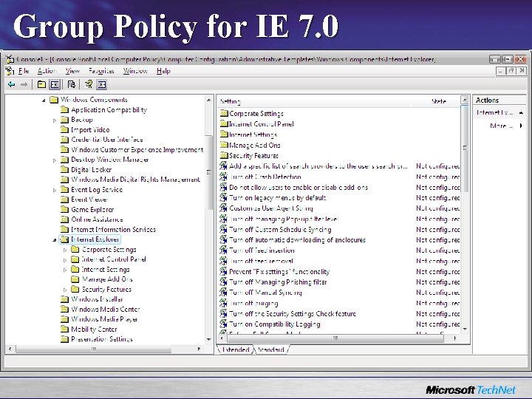Click the policy icon beside Turn off Manual Syncing

pos(223,292)
